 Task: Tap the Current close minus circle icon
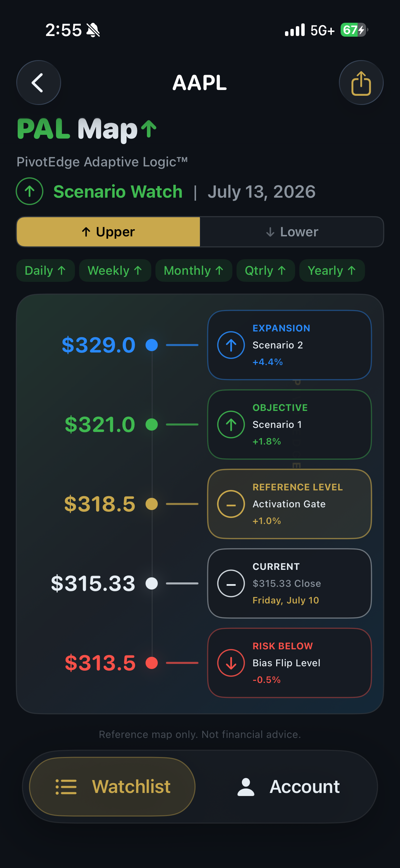231,583
